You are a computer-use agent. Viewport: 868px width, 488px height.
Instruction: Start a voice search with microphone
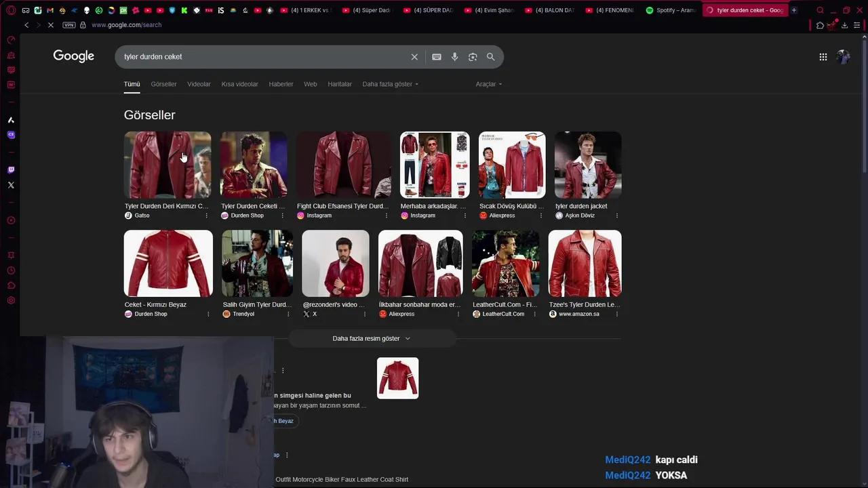point(455,57)
